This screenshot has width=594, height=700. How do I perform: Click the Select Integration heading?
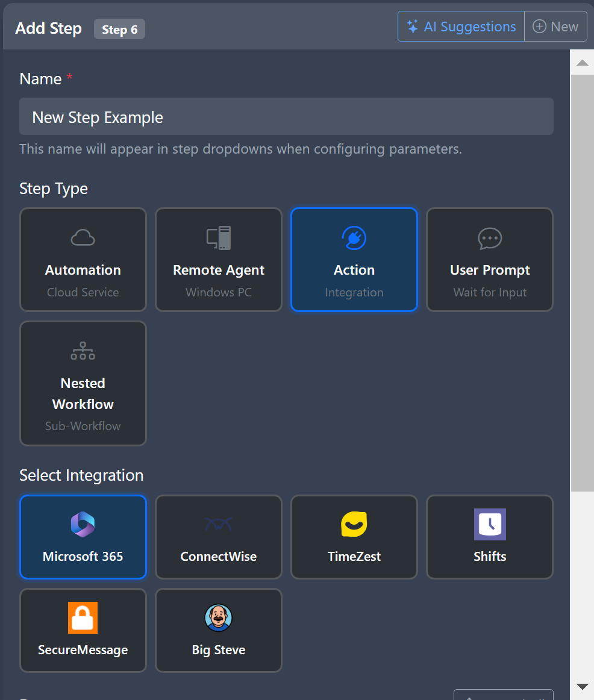click(81, 475)
